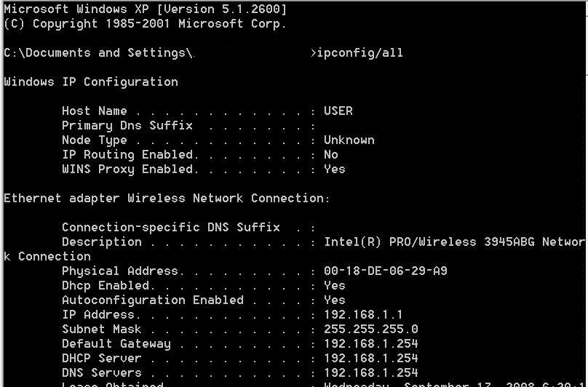Click the Windows IP Configuration heading
588x387 pixels.
91,82
